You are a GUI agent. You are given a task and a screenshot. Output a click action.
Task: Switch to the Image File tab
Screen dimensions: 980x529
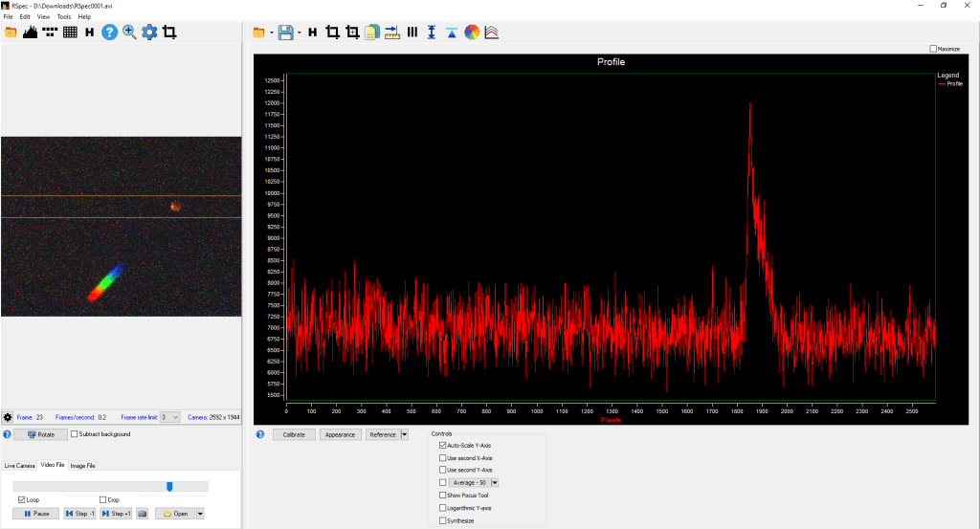coord(83,466)
